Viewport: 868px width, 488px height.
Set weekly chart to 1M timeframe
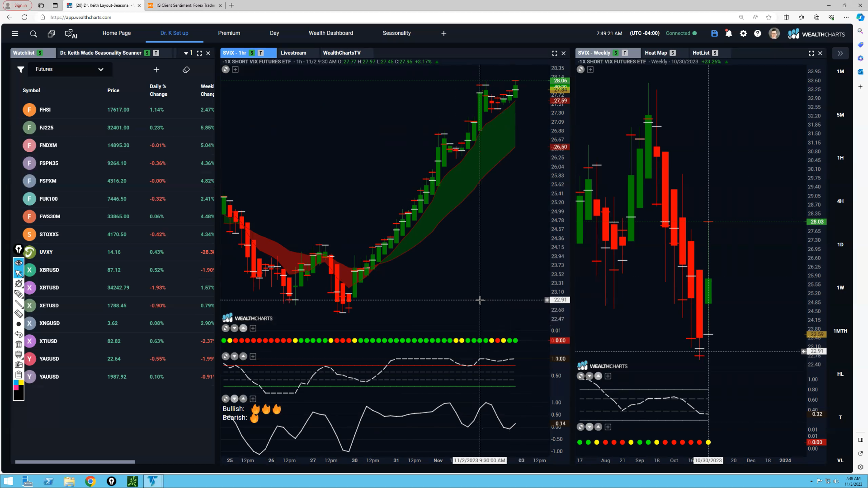(x=840, y=71)
